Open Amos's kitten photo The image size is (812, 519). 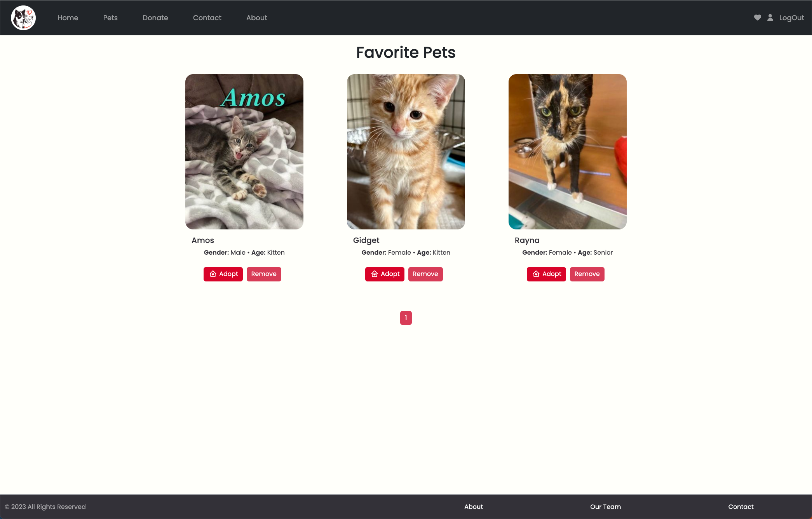244,152
